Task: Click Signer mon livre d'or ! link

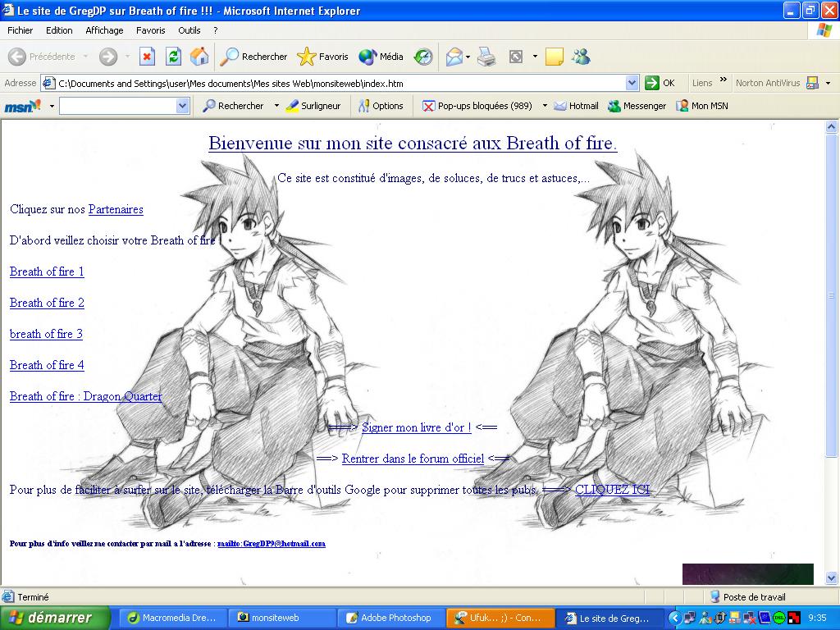Action: (x=416, y=427)
